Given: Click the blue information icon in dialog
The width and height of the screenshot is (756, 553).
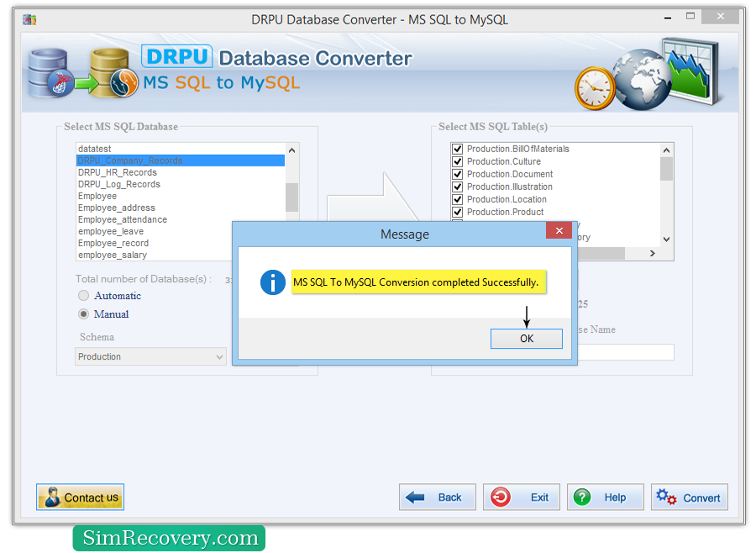Looking at the screenshot, I should pos(272,282).
